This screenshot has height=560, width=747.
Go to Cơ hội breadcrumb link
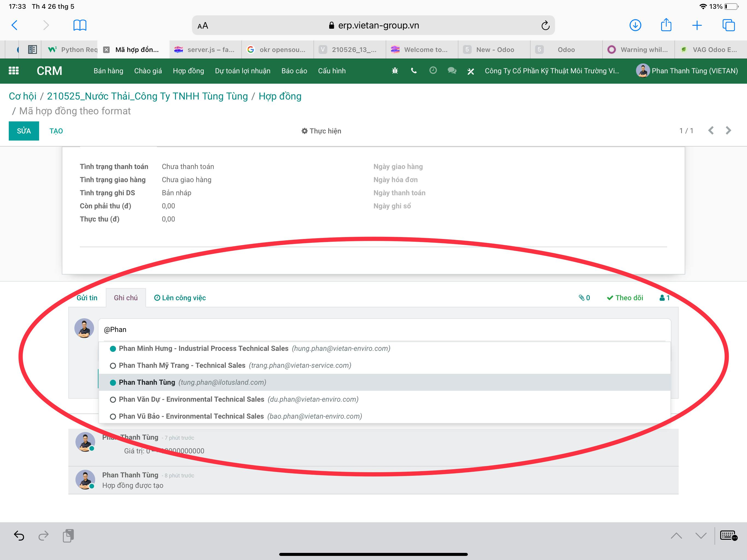[x=22, y=96]
